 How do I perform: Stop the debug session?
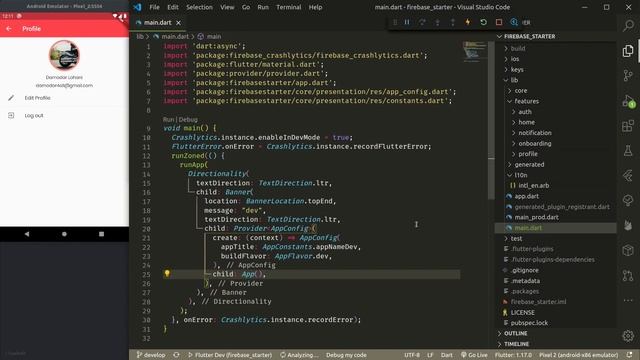coord(499,22)
